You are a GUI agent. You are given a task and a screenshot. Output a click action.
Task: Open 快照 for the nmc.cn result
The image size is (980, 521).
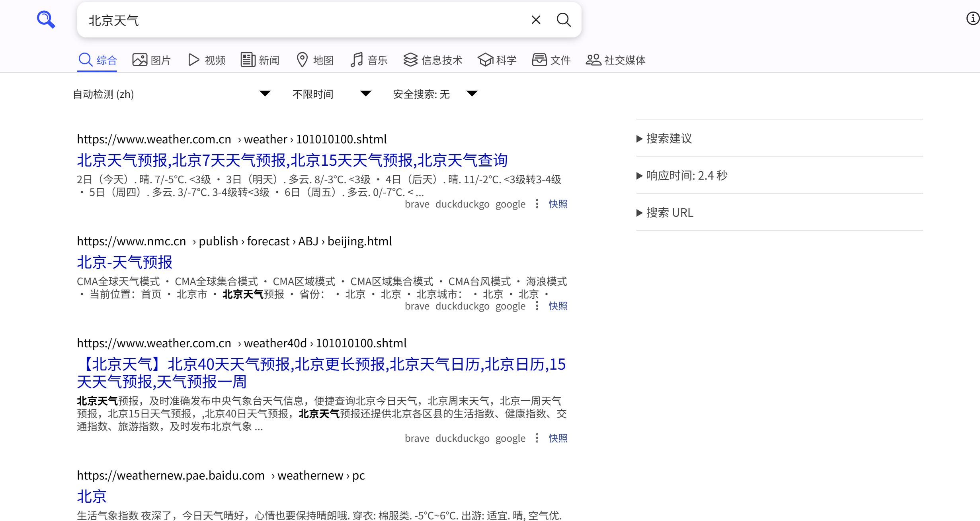[x=558, y=306]
